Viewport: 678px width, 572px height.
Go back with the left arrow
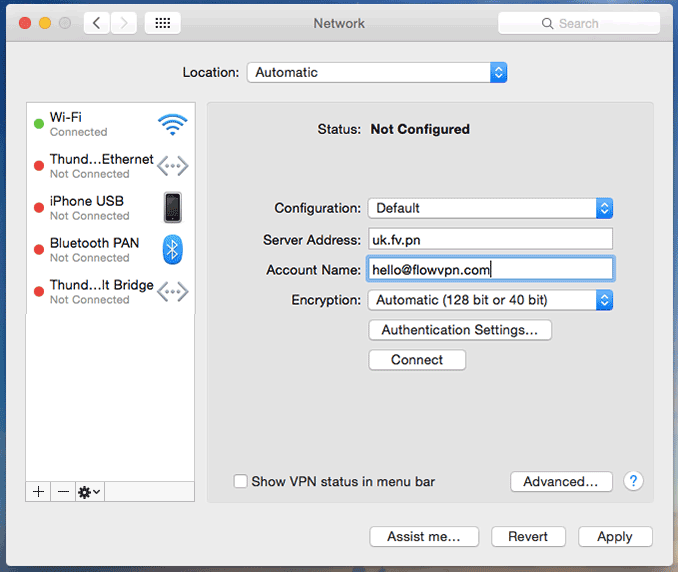96,23
